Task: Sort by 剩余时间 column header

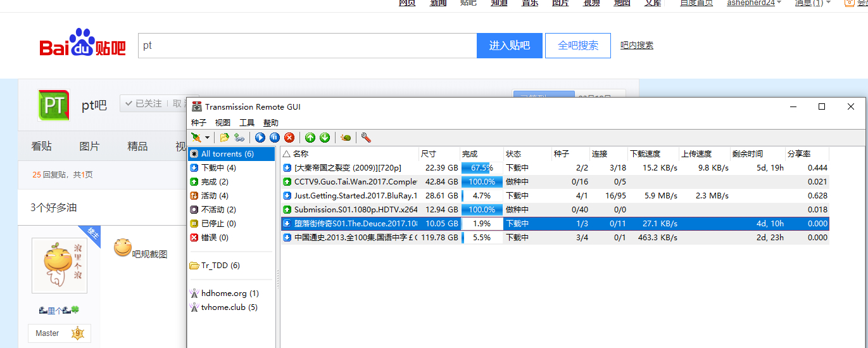Action: tap(757, 153)
